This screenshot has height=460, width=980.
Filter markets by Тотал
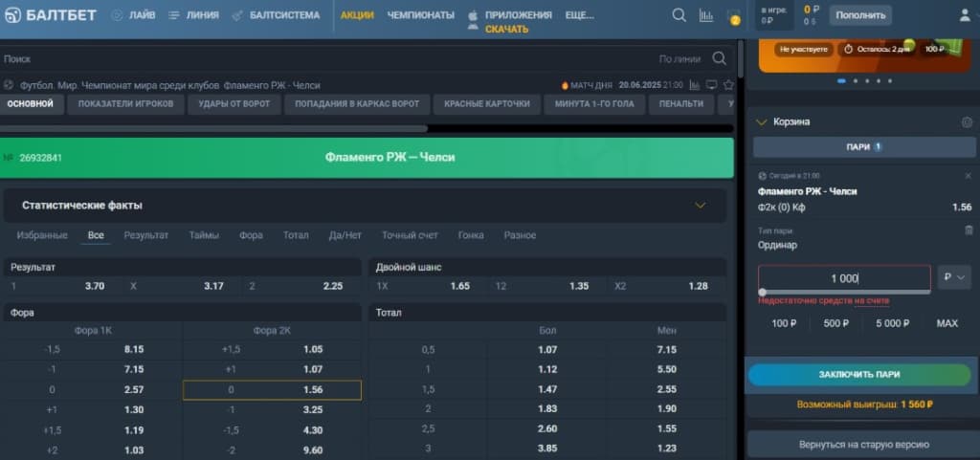(296, 236)
